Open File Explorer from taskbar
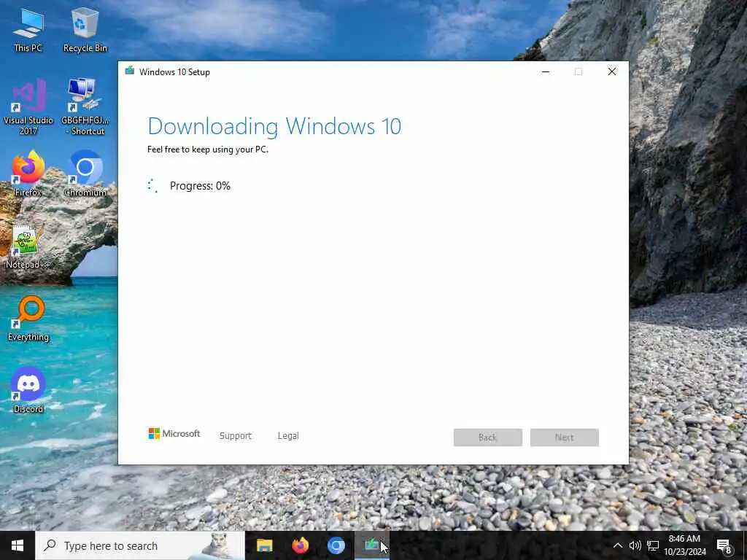 264,545
